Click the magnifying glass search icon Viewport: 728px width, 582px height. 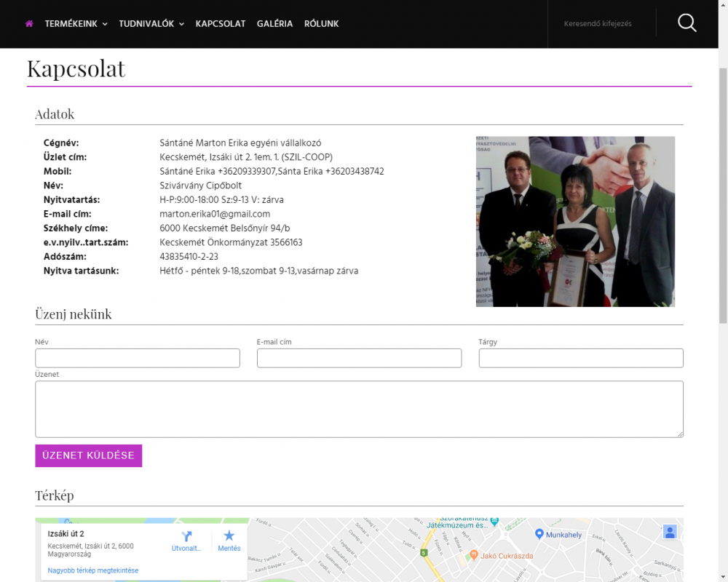(687, 23)
